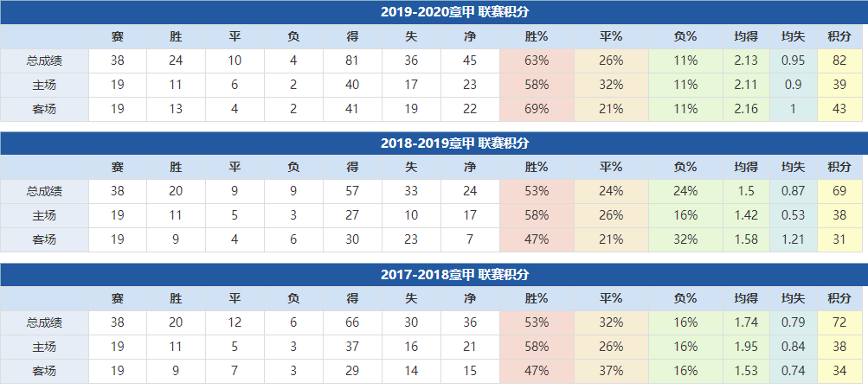This screenshot has height=389, width=868.
Task: Click the 81 goals scored cell
Action: click(x=352, y=61)
